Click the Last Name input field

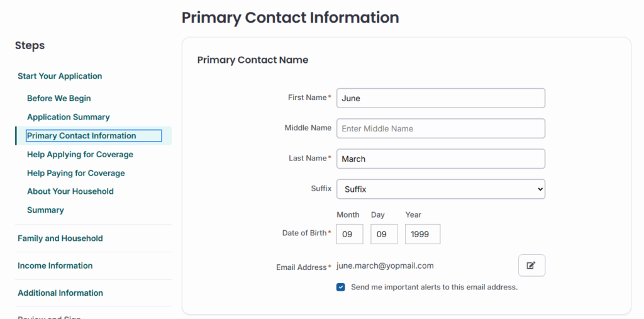click(x=440, y=159)
